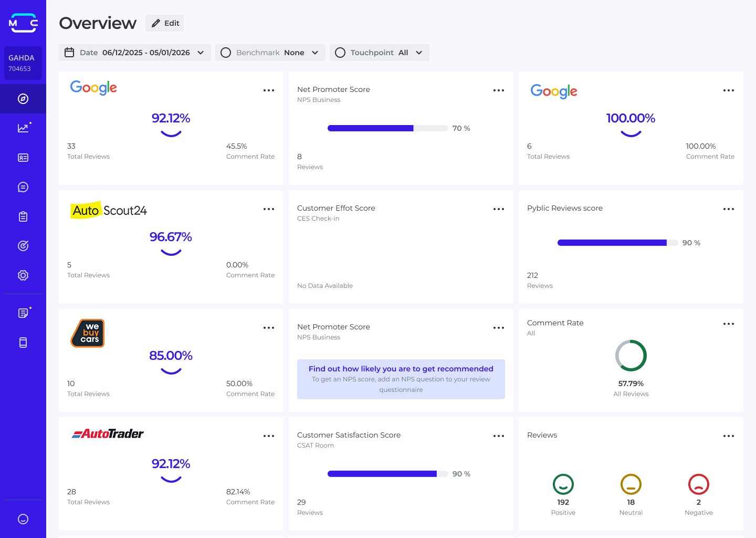The width and height of the screenshot is (756, 538).
Task: Open the mobile device icon in sidebar
Action: point(23,343)
